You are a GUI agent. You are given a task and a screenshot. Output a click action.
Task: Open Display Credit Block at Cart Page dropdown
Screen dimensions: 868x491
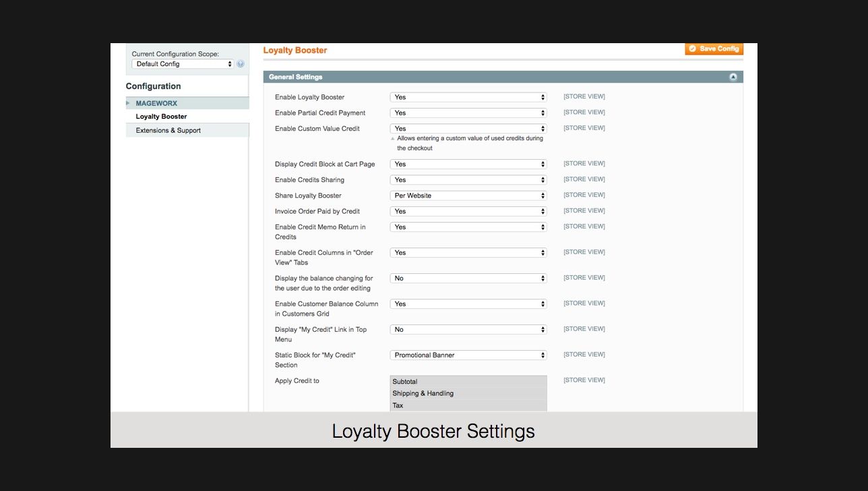(468, 164)
